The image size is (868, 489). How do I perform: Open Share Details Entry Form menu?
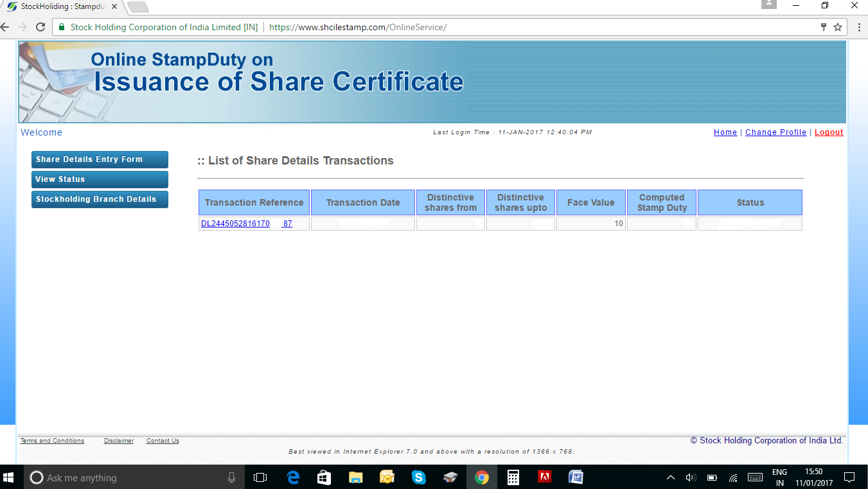[100, 159]
